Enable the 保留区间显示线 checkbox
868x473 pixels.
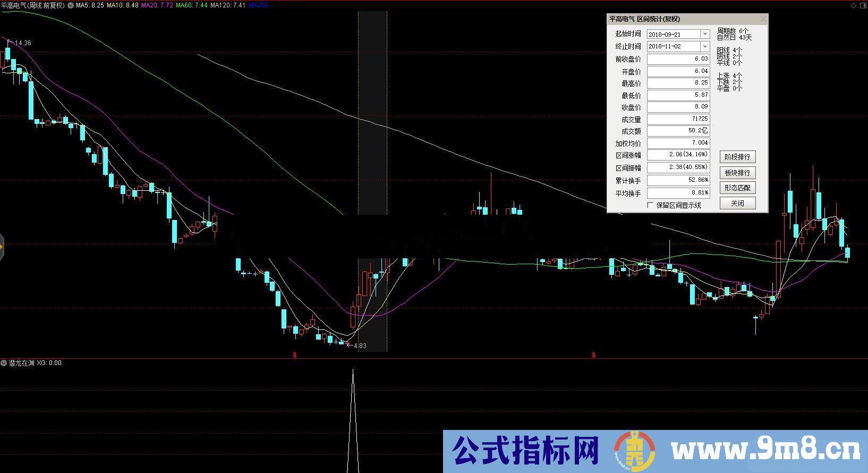pos(650,205)
